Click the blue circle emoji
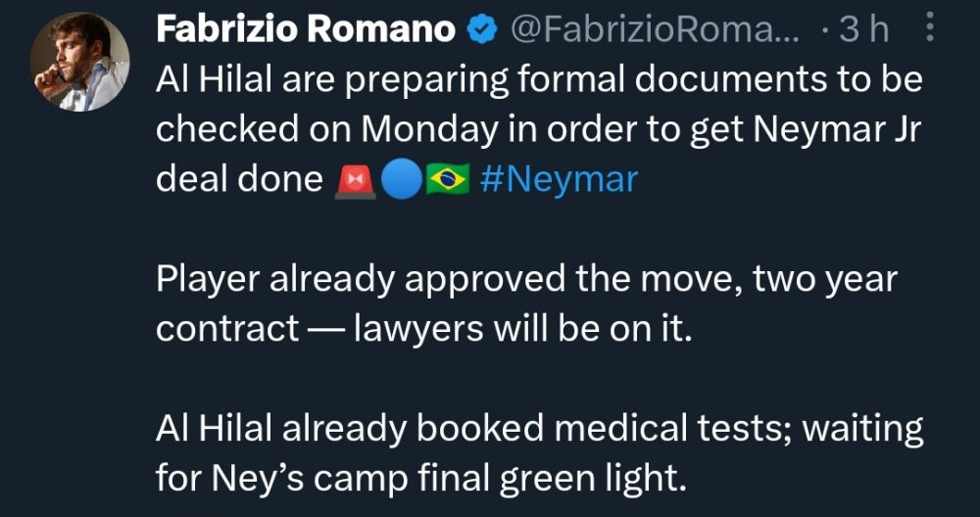 click(401, 181)
